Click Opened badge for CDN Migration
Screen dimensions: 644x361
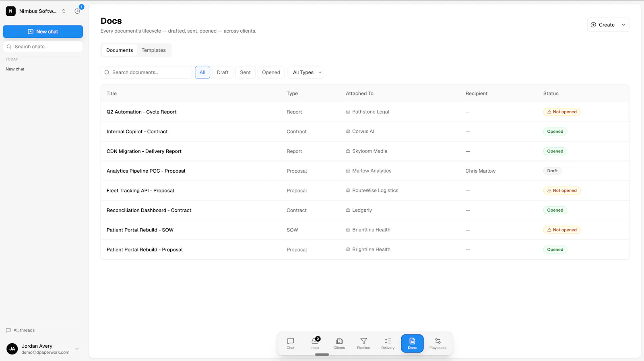[x=555, y=151]
